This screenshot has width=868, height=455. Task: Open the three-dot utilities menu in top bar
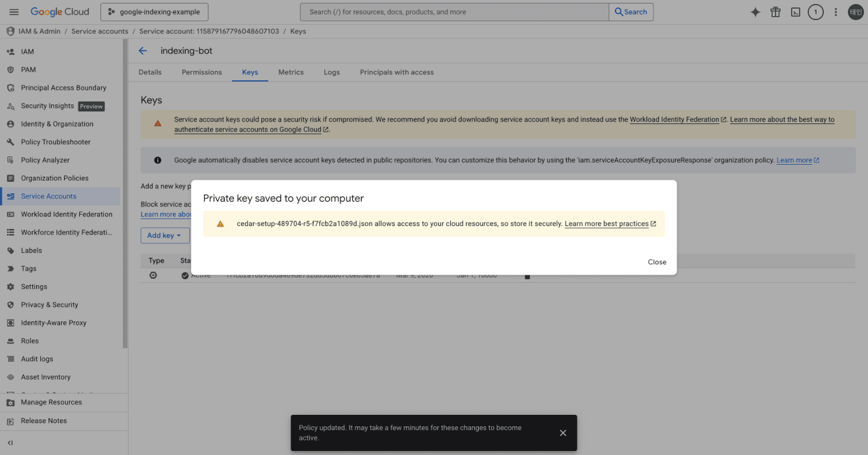(836, 12)
